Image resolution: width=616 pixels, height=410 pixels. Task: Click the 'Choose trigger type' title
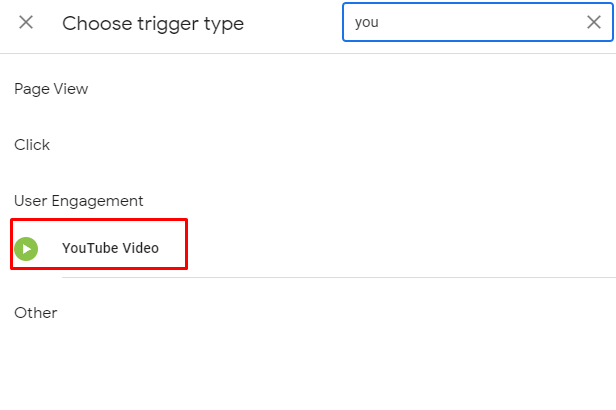[153, 24]
